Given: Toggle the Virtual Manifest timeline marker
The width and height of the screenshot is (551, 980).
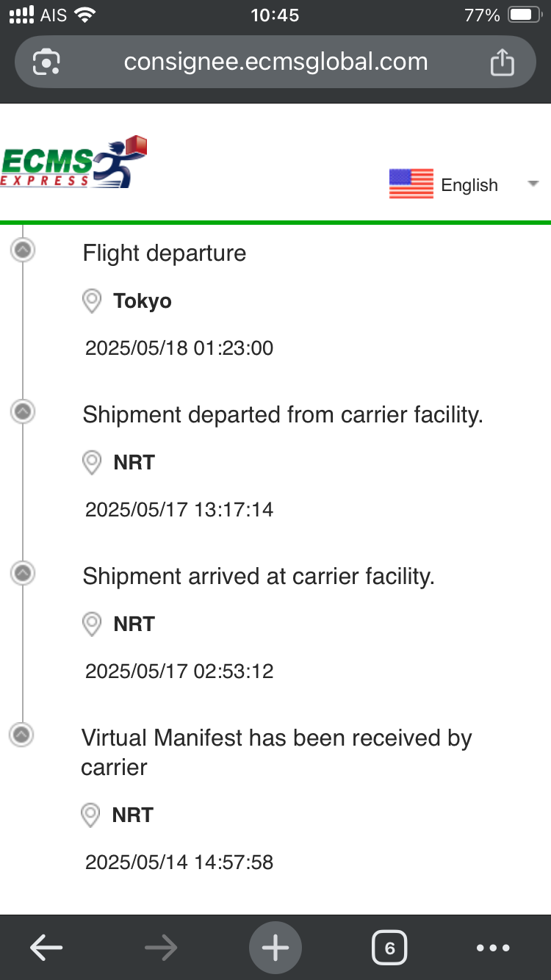Looking at the screenshot, I should tap(23, 734).
